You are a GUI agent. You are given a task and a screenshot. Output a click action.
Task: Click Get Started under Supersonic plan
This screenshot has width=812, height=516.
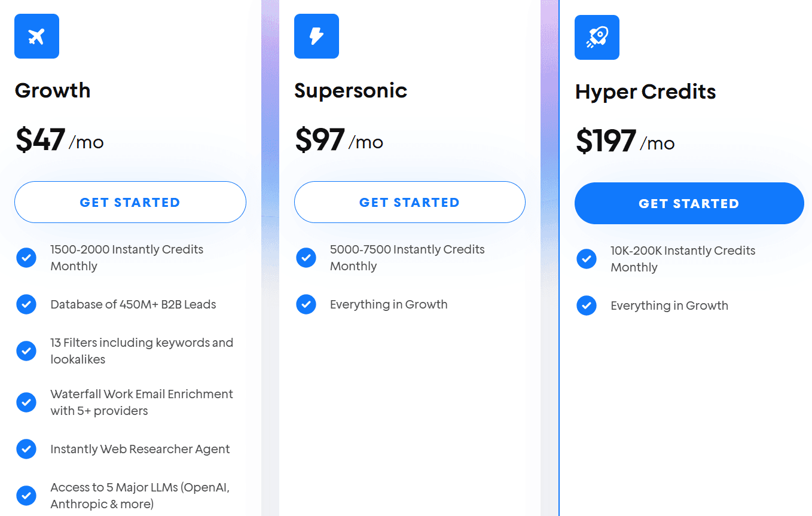pos(410,202)
